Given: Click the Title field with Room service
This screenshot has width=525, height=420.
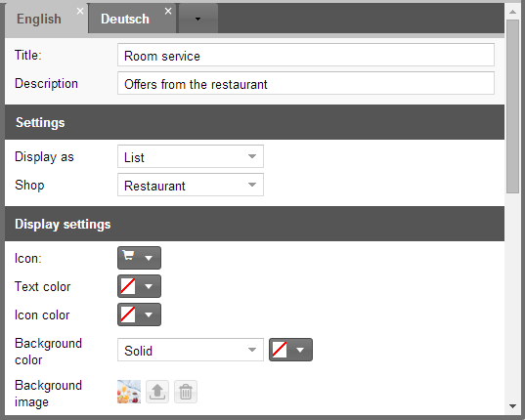Looking at the screenshot, I should 306,55.
